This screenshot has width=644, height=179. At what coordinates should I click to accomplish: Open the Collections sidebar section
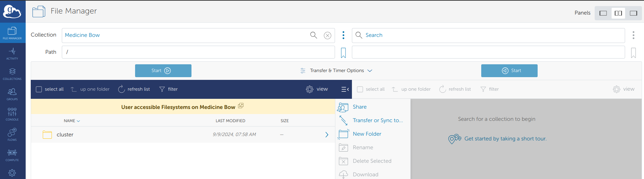click(12, 74)
